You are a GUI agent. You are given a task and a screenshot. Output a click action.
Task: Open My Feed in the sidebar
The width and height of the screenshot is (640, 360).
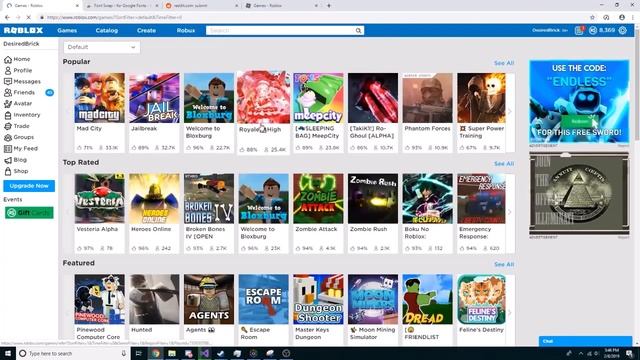pyautogui.click(x=21, y=149)
